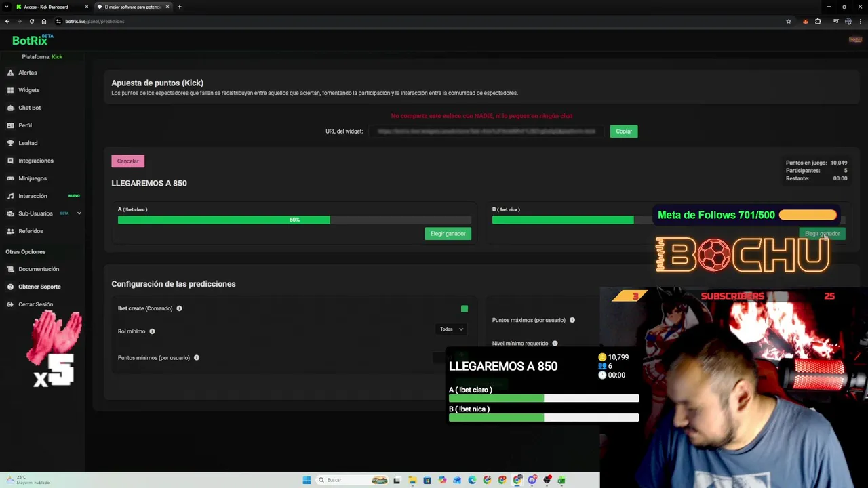Screen dimensions: 868x488
Task: Open the Rol mínimo 'Todos' dropdown
Action: point(451,329)
